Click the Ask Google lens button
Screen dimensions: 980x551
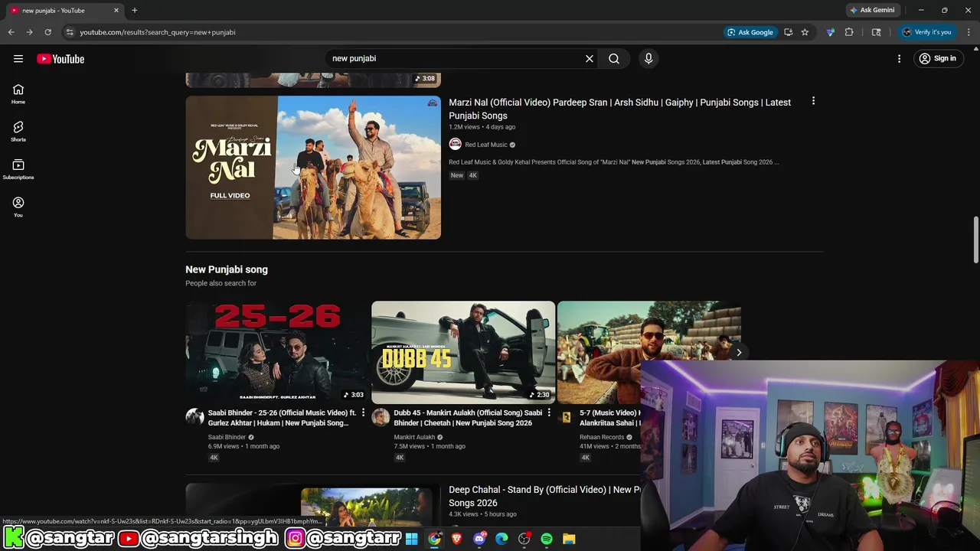coord(750,32)
